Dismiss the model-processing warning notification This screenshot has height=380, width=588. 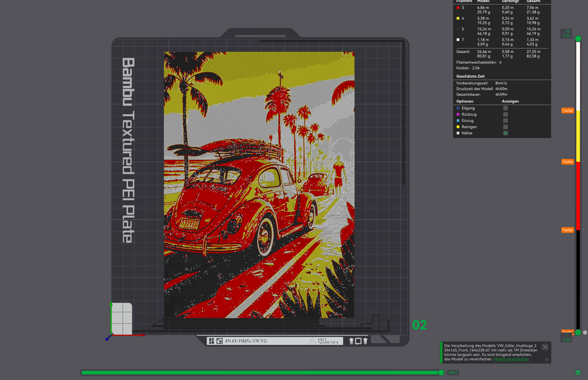click(545, 347)
